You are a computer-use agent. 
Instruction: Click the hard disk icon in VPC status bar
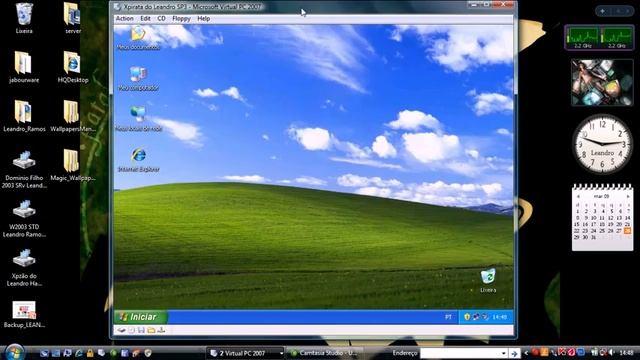coord(122,330)
